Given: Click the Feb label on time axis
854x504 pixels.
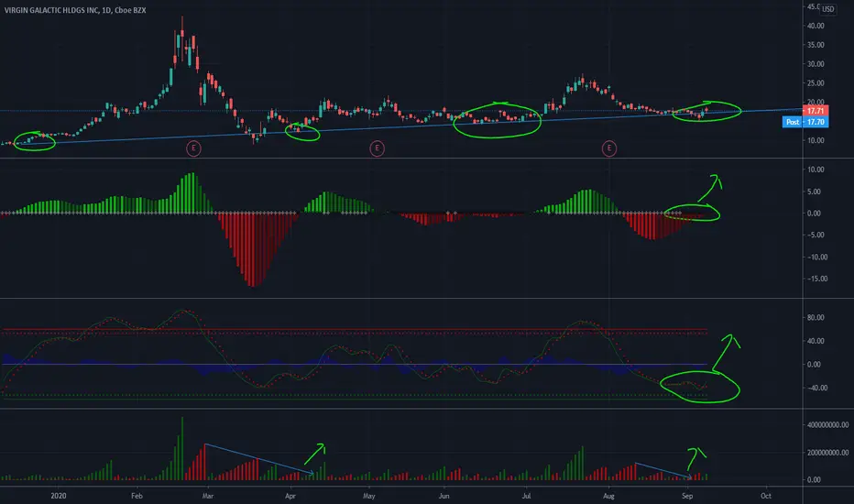Looking at the screenshot, I should click(137, 496).
